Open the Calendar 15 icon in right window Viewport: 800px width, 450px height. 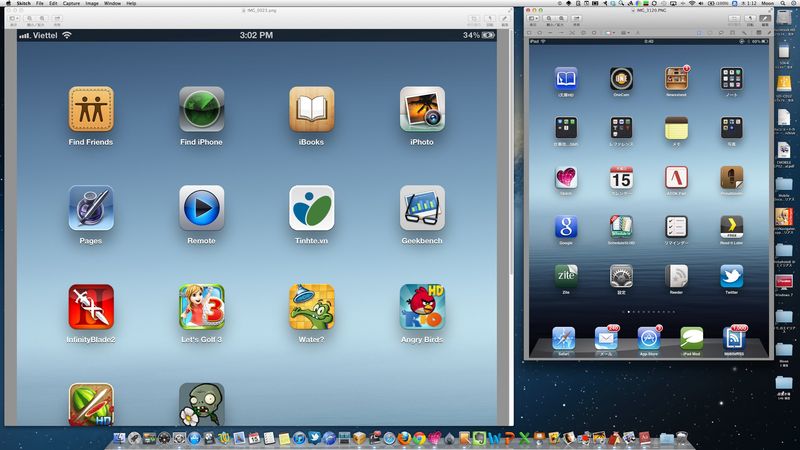point(621,178)
